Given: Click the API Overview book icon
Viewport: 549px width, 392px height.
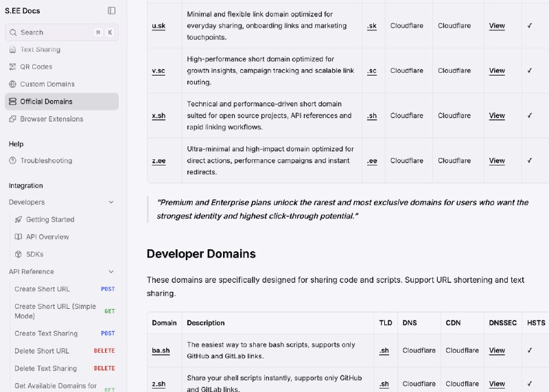Looking at the screenshot, I should (19, 237).
